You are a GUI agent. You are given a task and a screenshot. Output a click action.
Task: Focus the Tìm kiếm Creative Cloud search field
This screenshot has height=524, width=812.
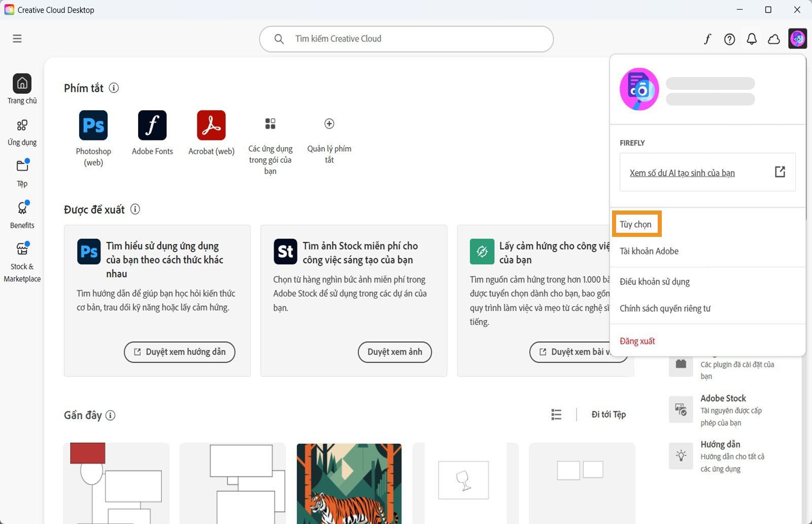(406, 39)
